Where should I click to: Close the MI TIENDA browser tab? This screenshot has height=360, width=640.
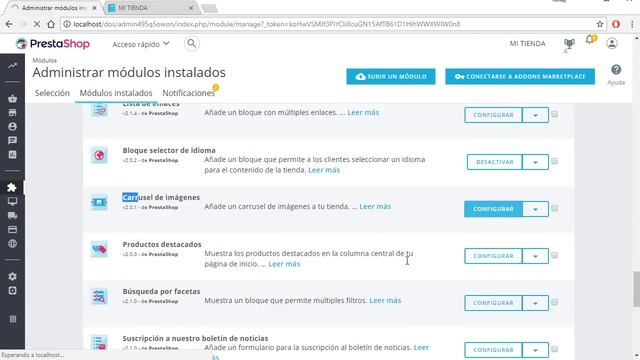pos(191,8)
